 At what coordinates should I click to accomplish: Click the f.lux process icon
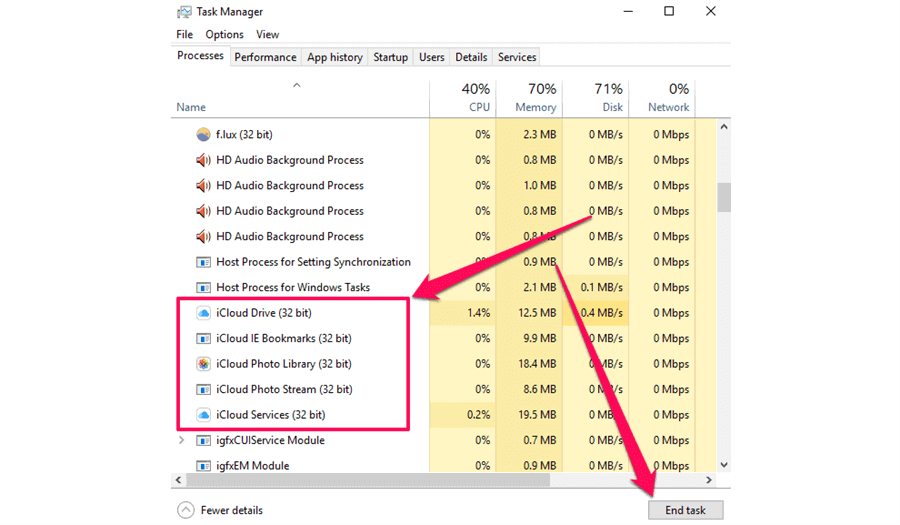click(204, 134)
